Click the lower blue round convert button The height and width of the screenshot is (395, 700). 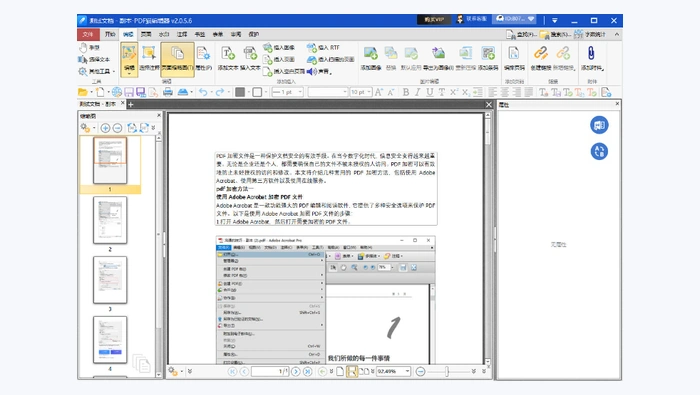[599, 151]
